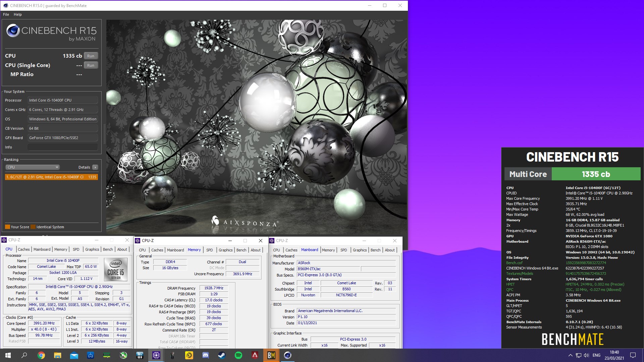
Task: Select CPU tab in middle CPU-Z window
Action: point(143,250)
